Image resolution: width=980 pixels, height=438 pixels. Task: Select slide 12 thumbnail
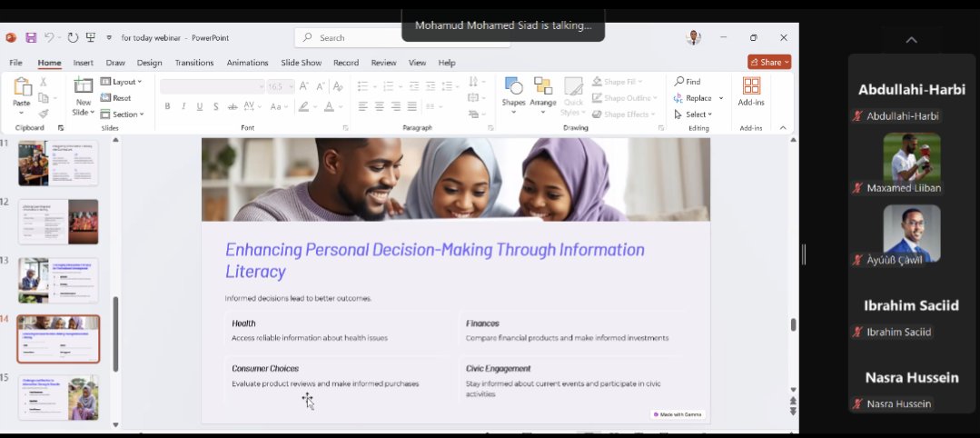[58, 222]
